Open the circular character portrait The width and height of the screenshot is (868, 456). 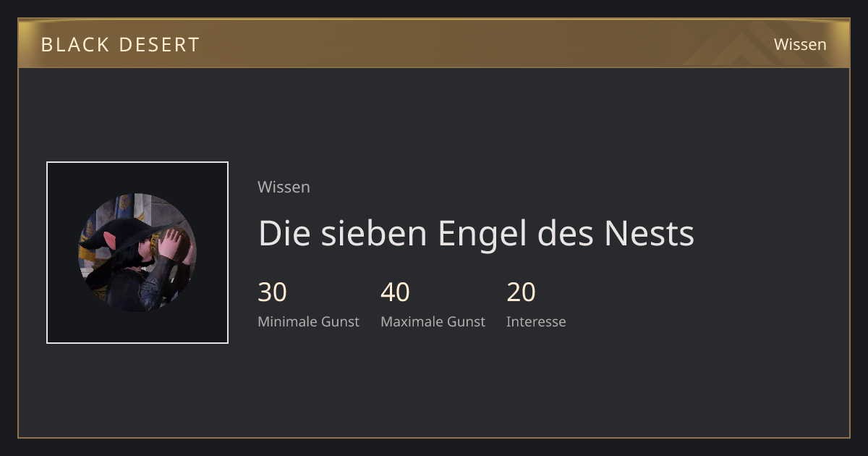pos(137,253)
